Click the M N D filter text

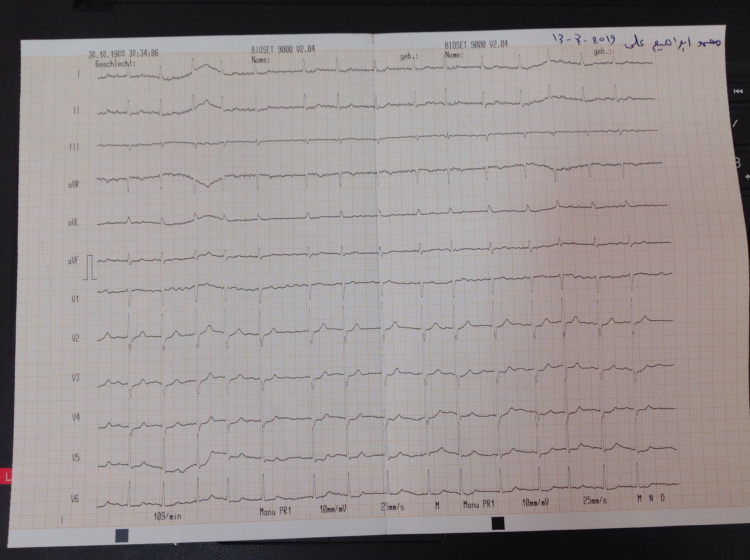651,498
